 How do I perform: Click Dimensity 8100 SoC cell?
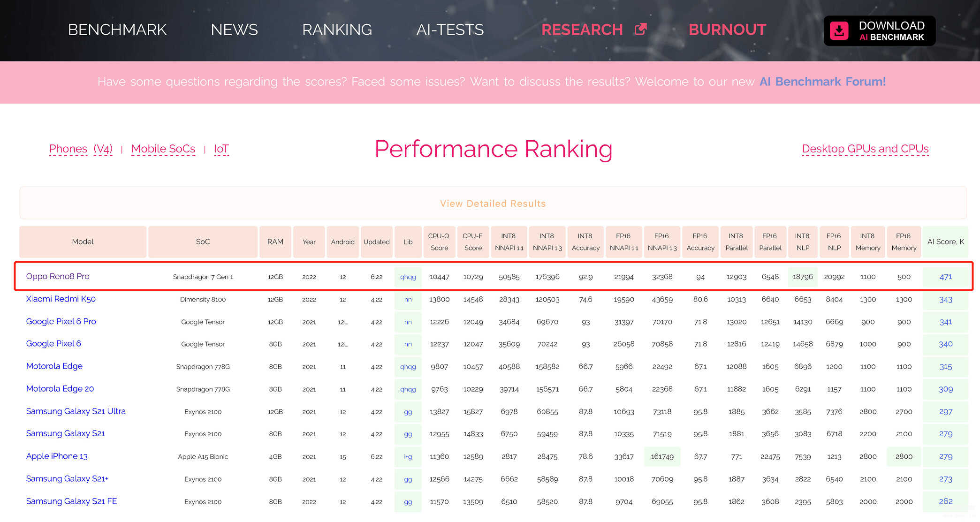coord(203,299)
